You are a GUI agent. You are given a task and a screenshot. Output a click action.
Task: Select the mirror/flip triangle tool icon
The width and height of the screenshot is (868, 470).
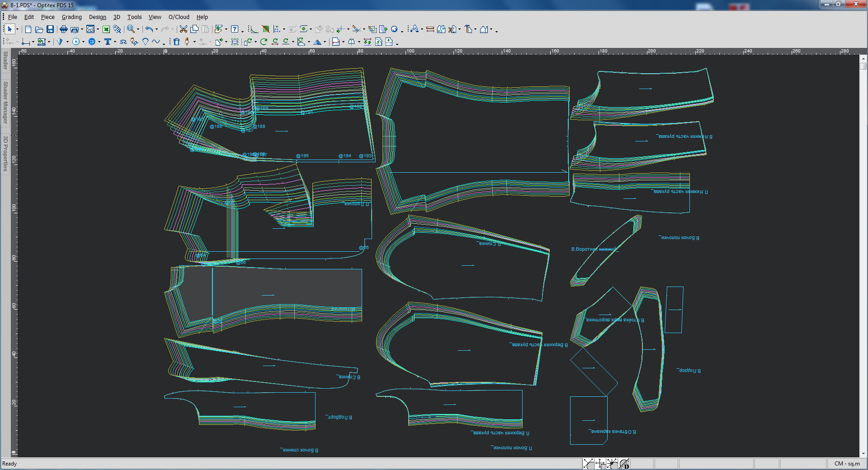[317, 42]
